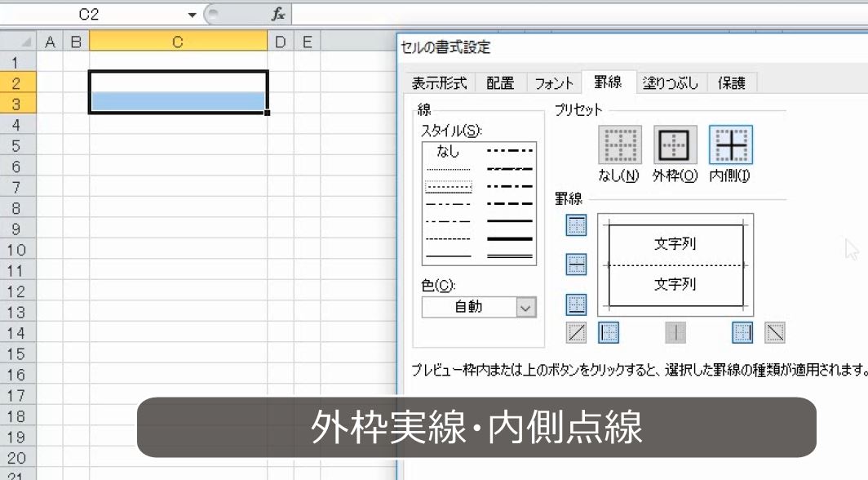This screenshot has width=868, height=480.
Task: Select column E header
Action: 308,42
